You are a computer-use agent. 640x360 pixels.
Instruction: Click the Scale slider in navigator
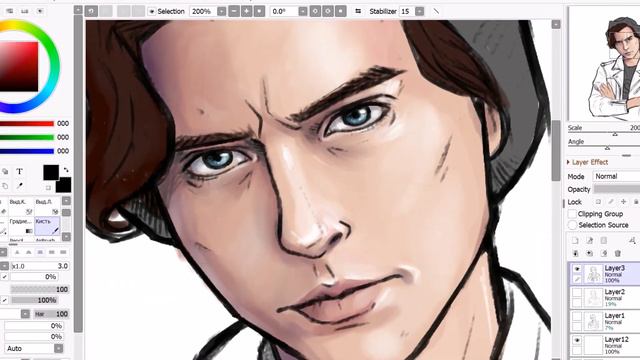[604, 134]
